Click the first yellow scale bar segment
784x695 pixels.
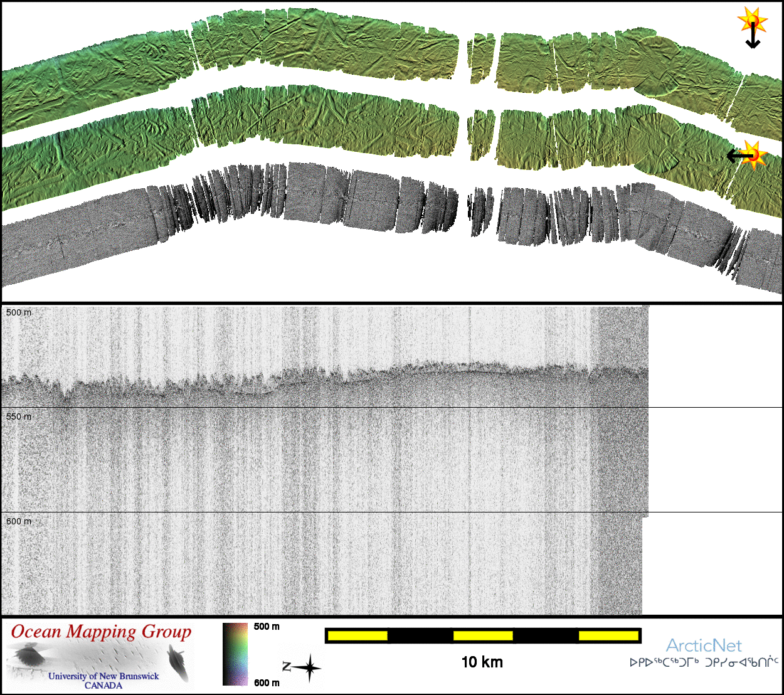tap(358, 636)
